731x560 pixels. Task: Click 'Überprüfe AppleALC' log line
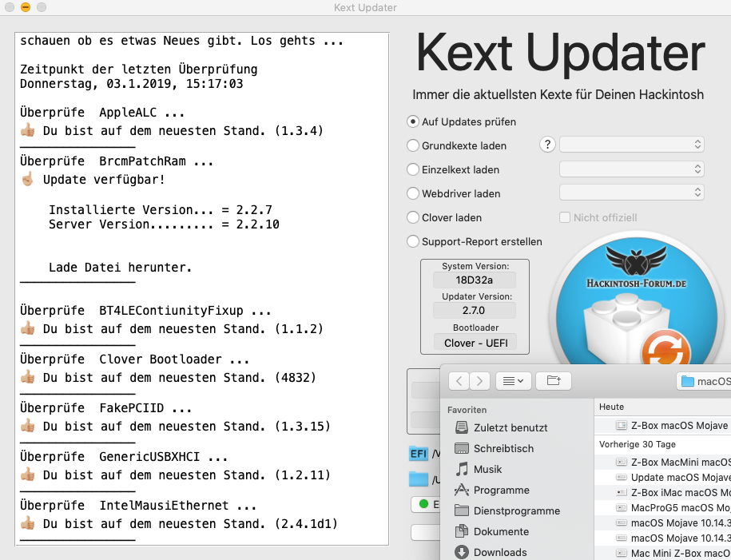(102, 113)
